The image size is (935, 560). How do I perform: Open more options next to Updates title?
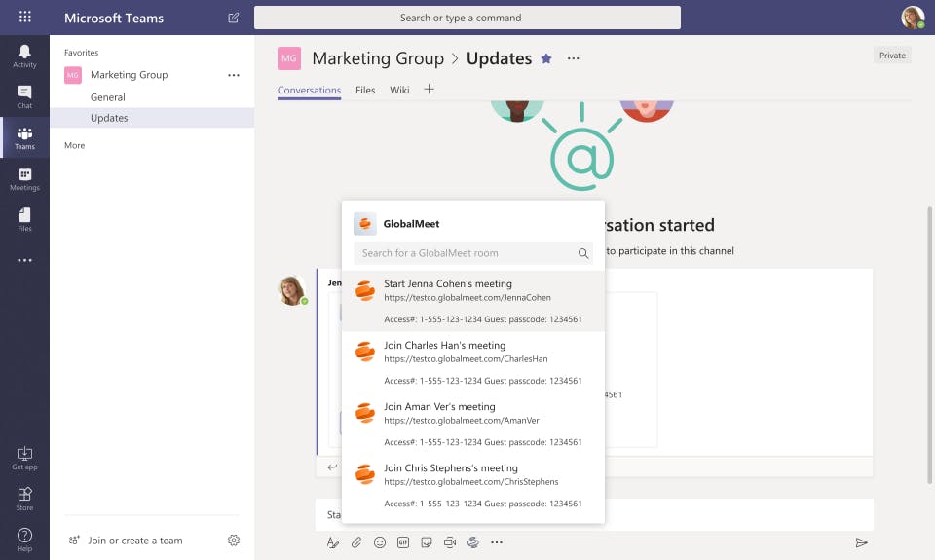573,58
